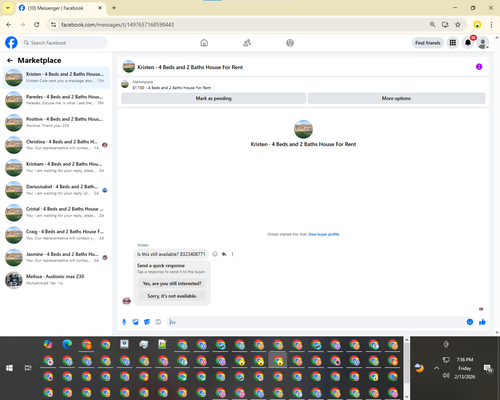Reload the page with browser refresh

click(x=37, y=24)
